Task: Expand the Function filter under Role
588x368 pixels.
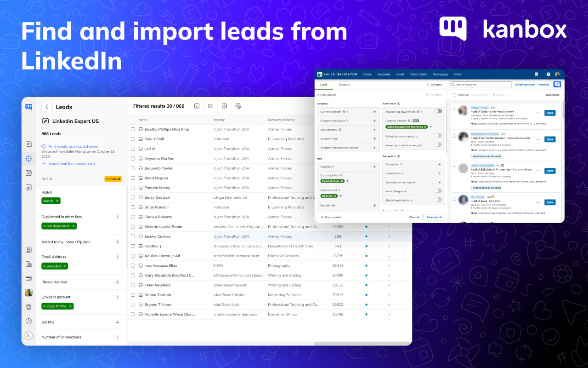Action: (374, 167)
